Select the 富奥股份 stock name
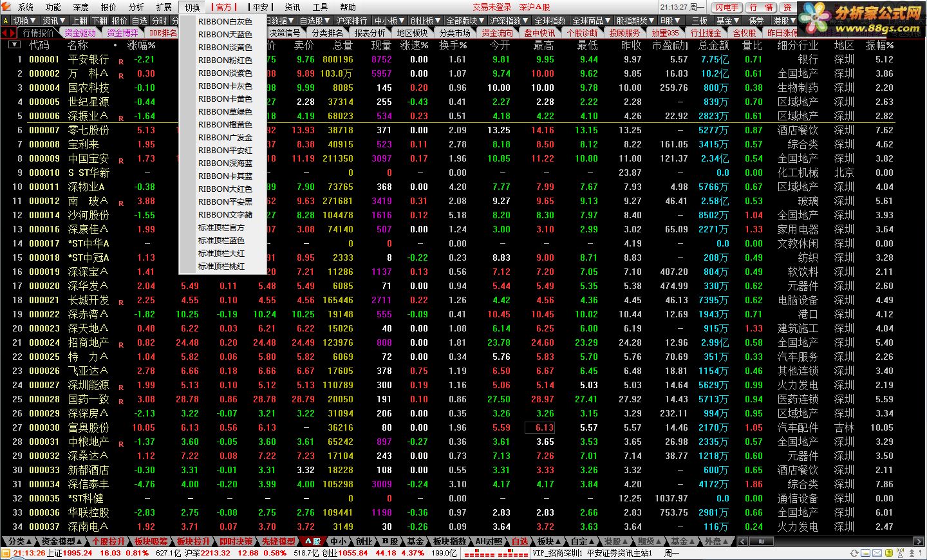 (x=88, y=427)
